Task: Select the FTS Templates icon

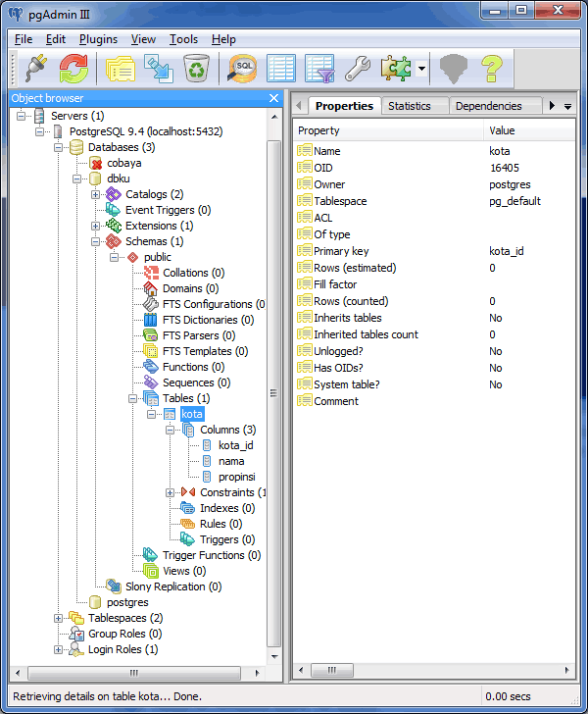Action: [150, 351]
